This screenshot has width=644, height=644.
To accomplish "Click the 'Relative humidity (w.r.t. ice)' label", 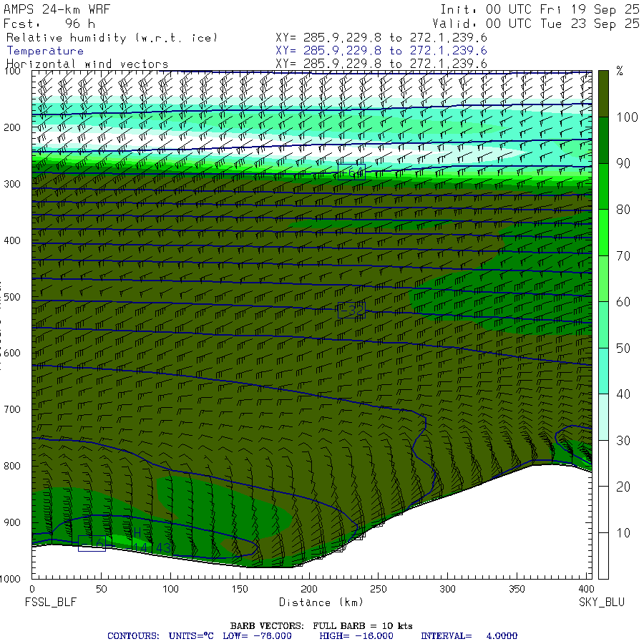I will pos(112,38).
